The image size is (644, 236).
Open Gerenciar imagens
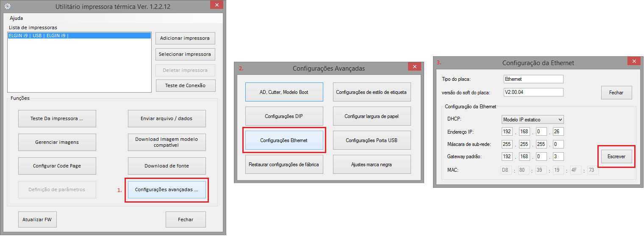pos(57,142)
